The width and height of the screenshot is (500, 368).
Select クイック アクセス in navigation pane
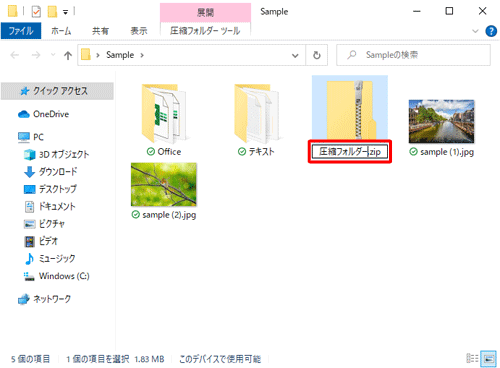click(57, 91)
